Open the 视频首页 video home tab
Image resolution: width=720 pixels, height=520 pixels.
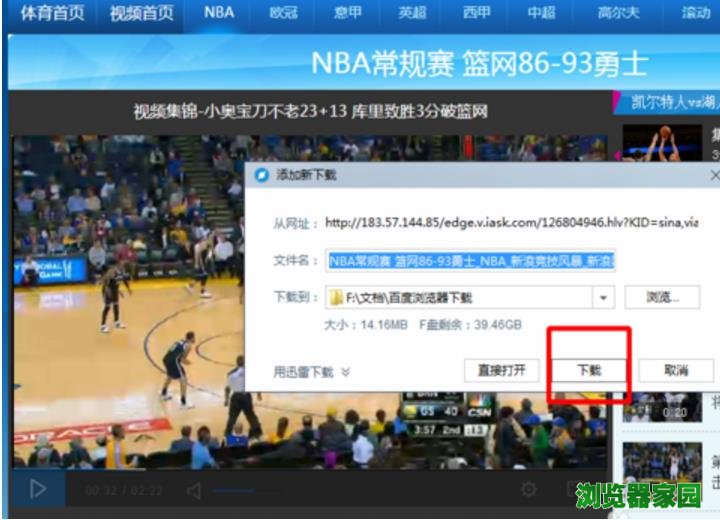pyautogui.click(x=141, y=14)
